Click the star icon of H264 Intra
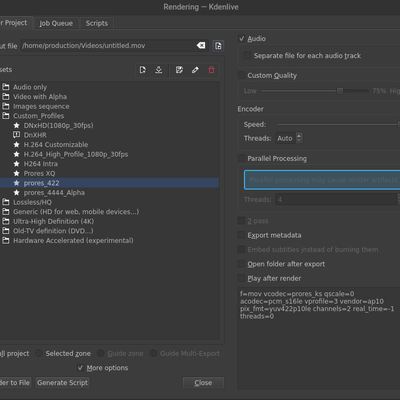The height and width of the screenshot is (400, 400). point(16,164)
